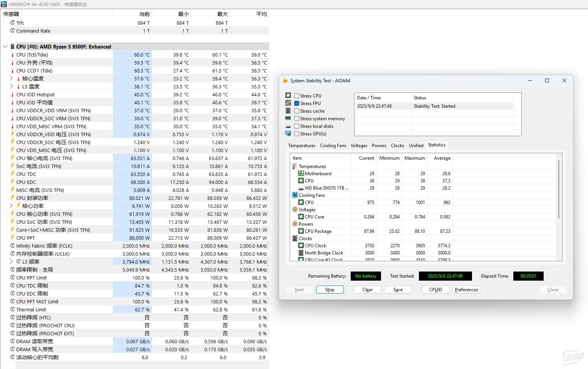Click the lightning icon of CPU EDC row

13,182
